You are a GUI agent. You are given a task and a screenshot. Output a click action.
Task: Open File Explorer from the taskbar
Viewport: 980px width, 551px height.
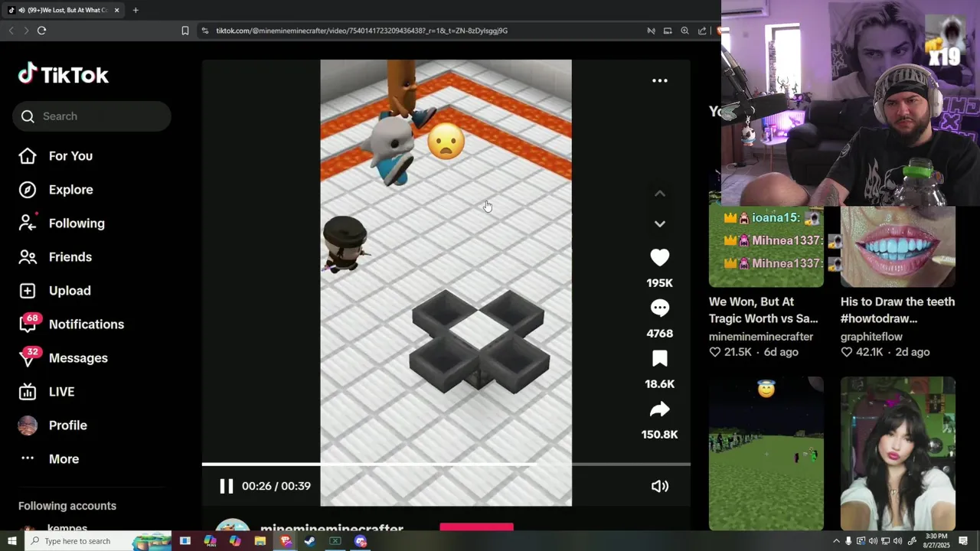click(x=260, y=541)
